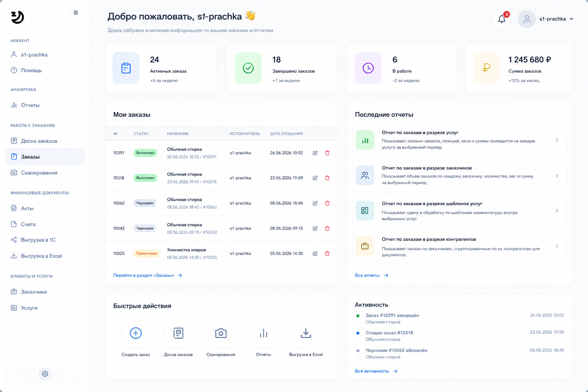
Task: Expand Отчет по заказам в разрезе услуг chevron
Action: click(x=557, y=140)
